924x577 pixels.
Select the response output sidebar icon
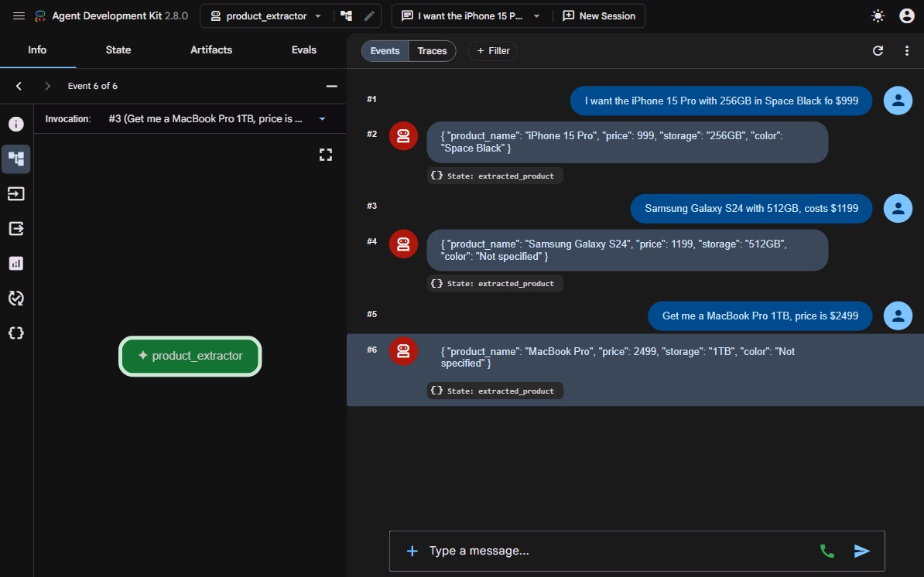pos(16,228)
